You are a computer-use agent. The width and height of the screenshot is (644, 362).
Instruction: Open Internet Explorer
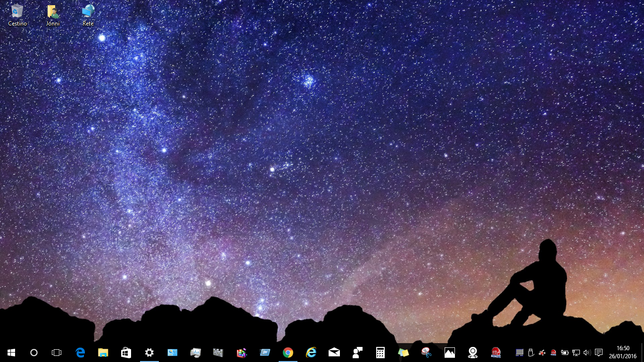(x=310, y=353)
